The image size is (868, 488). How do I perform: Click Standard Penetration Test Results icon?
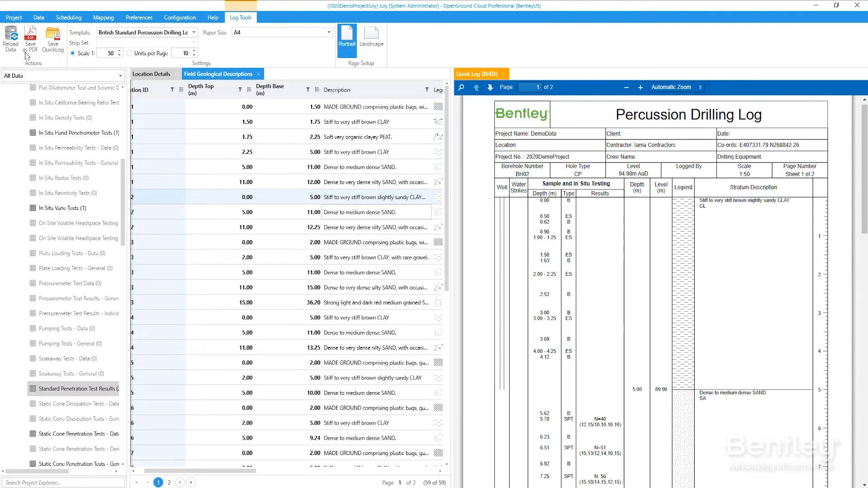click(33, 389)
